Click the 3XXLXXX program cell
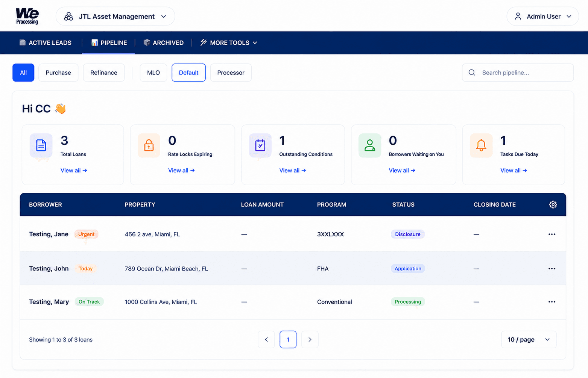Viewport: 588px width, 378px height. [x=330, y=234]
